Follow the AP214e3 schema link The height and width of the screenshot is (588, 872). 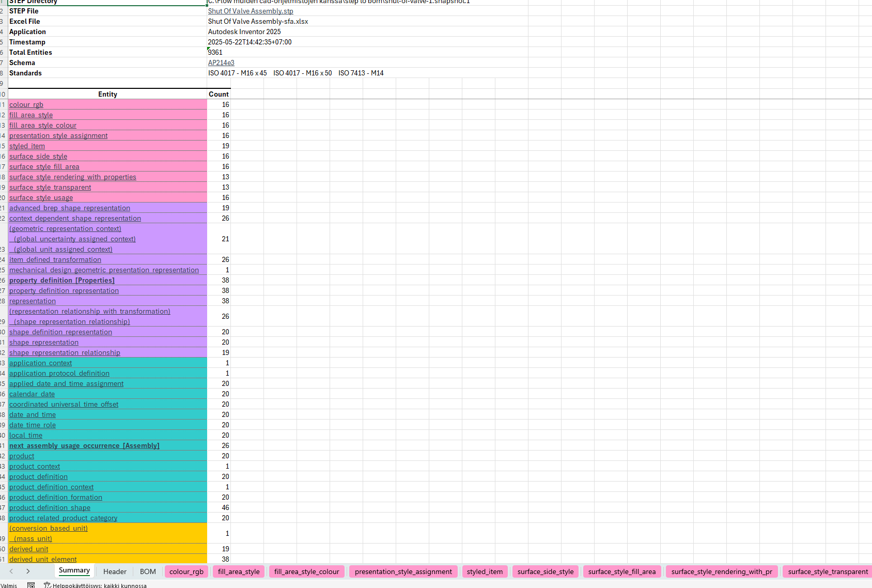tap(221, 63)
